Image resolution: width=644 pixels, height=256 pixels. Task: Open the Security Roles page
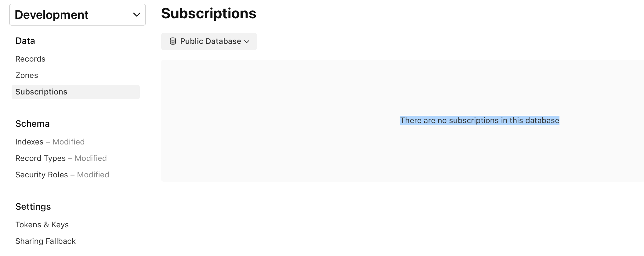click(x=42, y=175)
